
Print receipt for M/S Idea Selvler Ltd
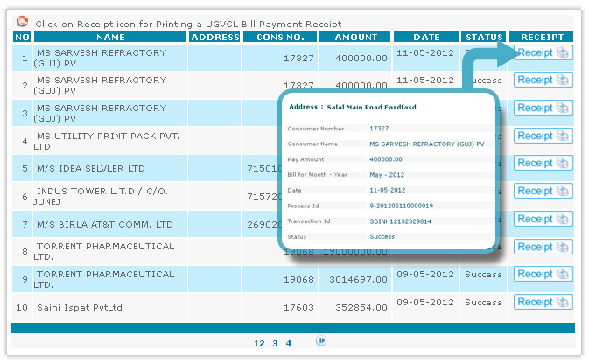pos(543,164)
